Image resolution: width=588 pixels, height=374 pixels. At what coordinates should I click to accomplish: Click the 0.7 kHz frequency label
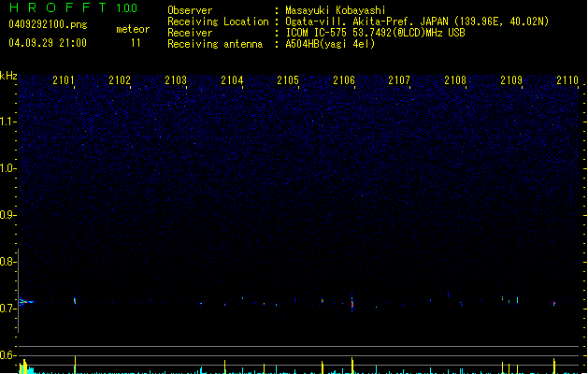7,309
